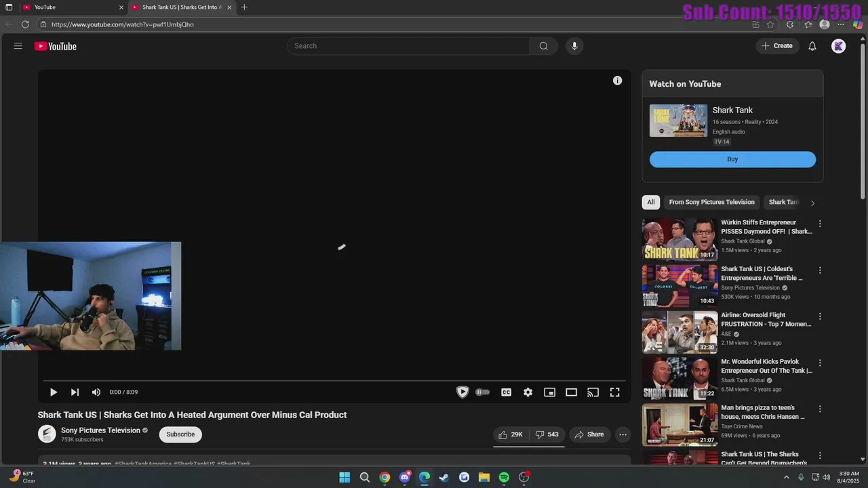Cast the video to a TV
868x488 pixels.
pyautogui.click(x=593, y=392)
